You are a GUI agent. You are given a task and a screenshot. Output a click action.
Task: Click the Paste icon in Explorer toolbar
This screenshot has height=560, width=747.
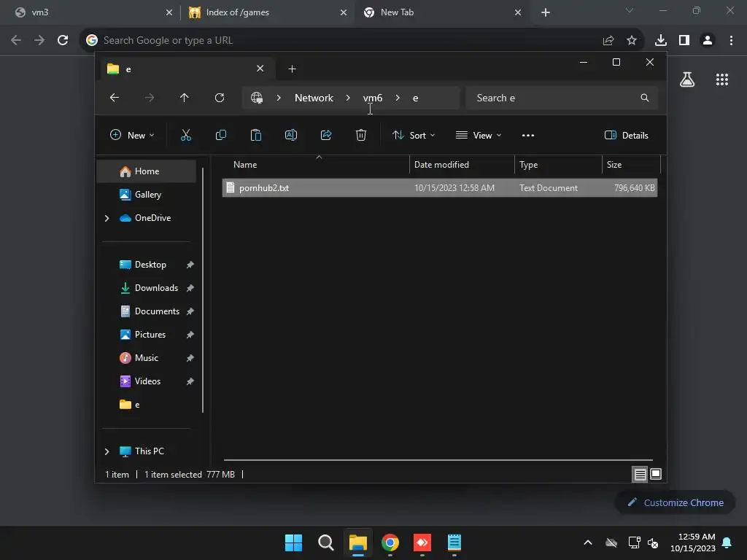point(256,135)
